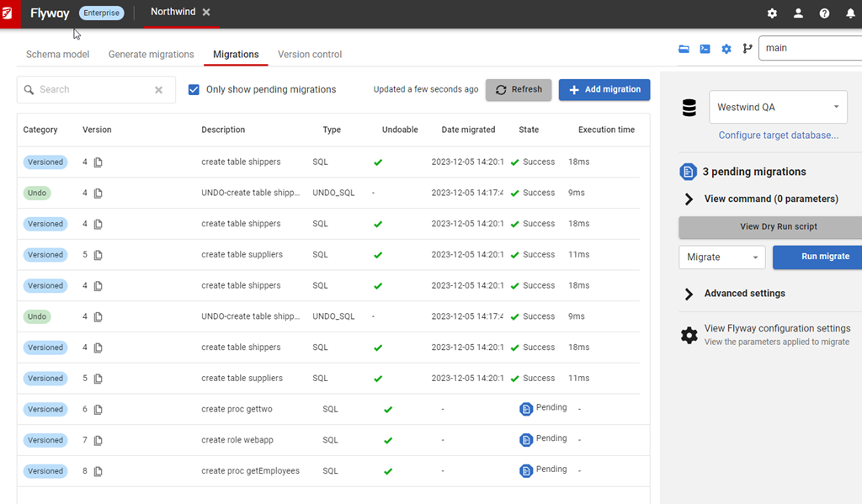Uncheck Only show pending migrations
This screenshot has width=862, height=504.
[x=194, y=89]
